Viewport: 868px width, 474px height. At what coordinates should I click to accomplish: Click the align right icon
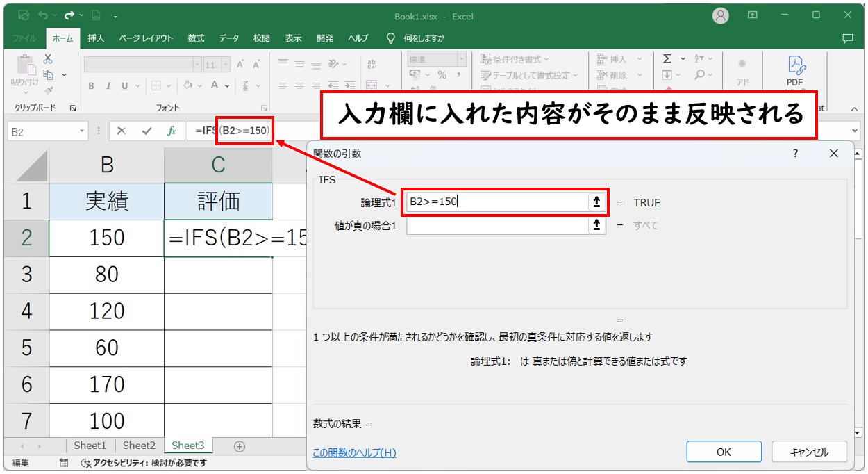[x=316, y=86]
